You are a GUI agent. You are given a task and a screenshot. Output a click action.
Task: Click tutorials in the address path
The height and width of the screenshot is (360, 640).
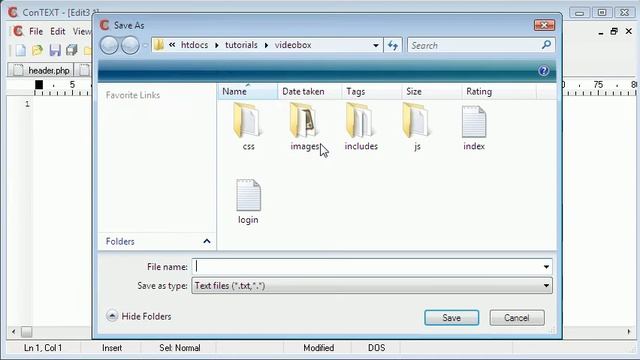click(241, 45)
